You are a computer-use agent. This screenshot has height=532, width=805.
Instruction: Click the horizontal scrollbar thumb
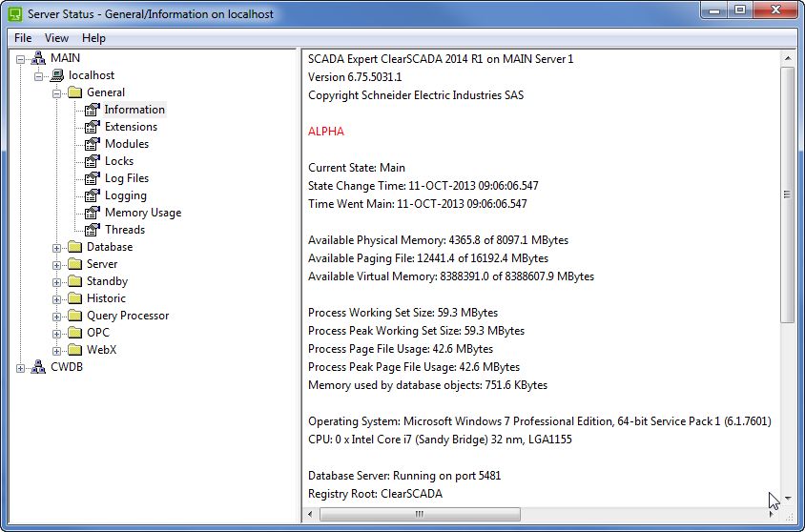click(x=420, y=514)
